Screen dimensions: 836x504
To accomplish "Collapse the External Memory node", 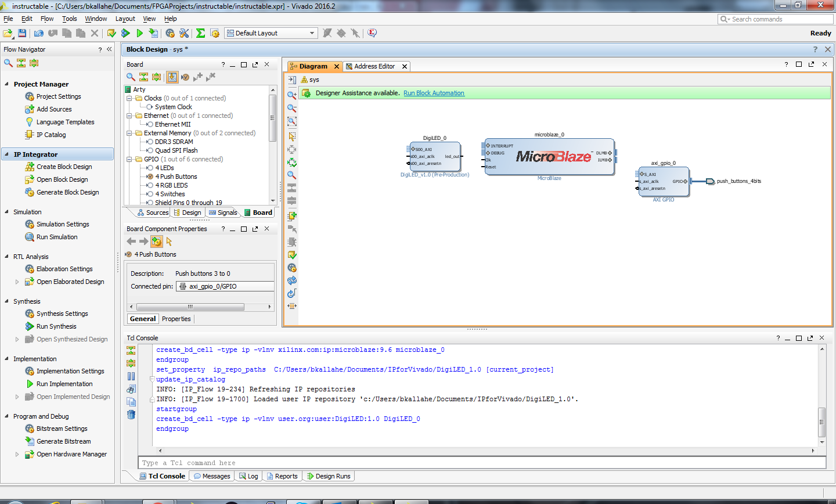I will click(129, 133).
